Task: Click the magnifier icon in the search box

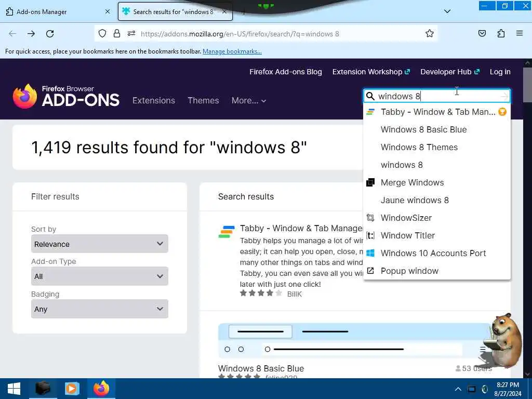Action: point(370,96)
